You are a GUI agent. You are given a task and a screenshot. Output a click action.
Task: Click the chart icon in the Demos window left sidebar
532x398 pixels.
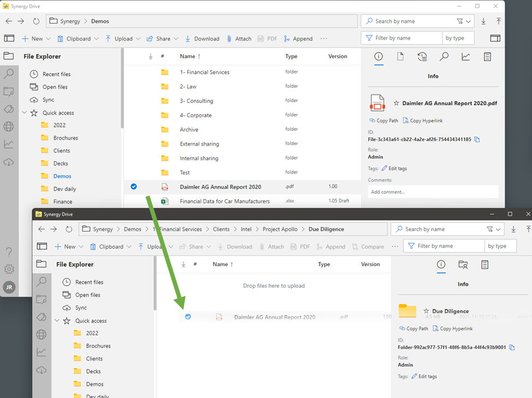(9, 144)
